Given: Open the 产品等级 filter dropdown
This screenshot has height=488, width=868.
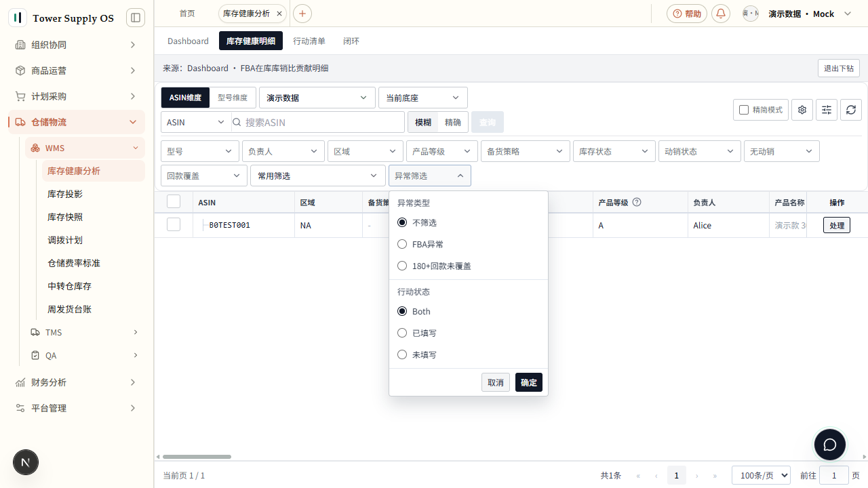Looking at the screenshot, I should (x=442, y=151).
